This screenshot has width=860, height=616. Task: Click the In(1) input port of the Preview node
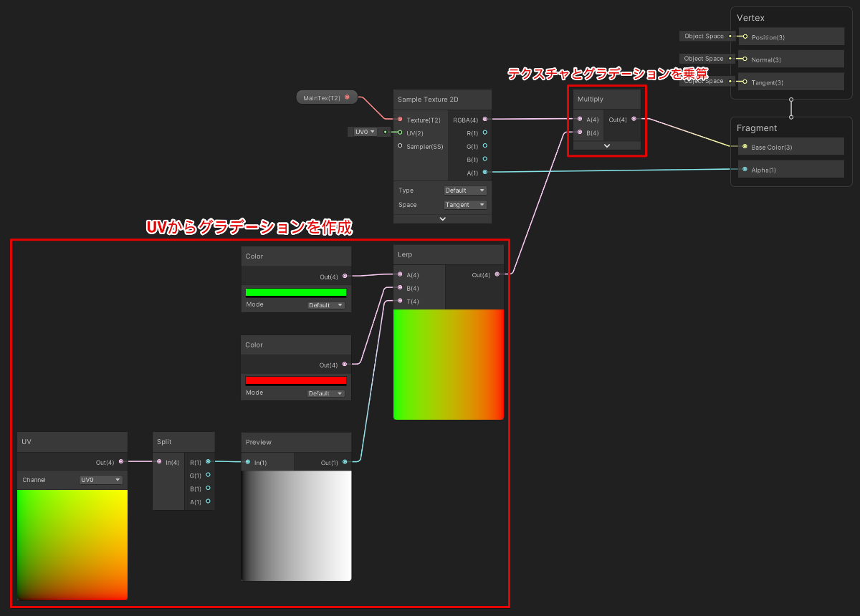[249, 461]
